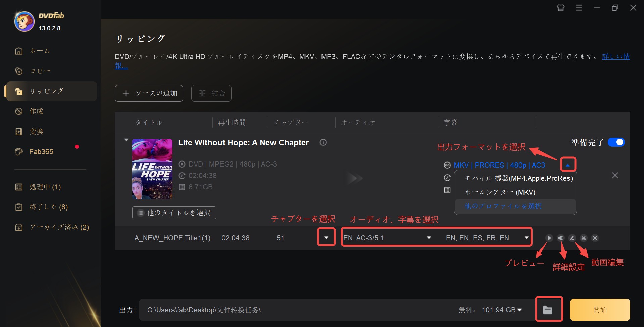Open the chapter selection dropdown
The image size is (644, 327).
326,238
